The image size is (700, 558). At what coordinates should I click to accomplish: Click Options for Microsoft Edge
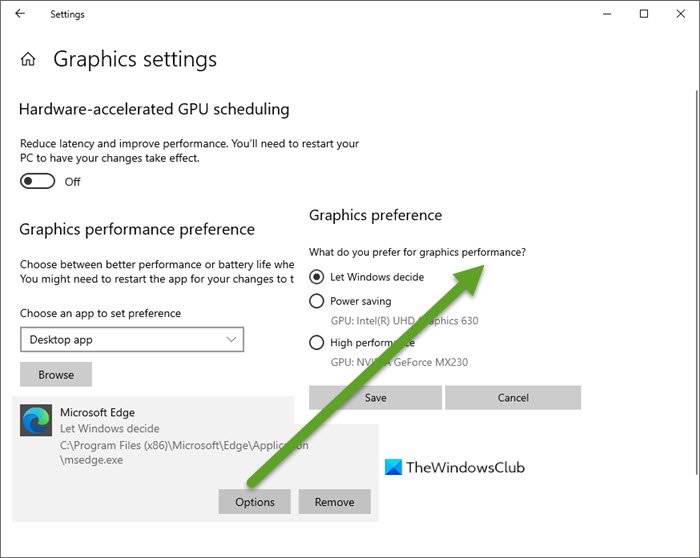click(x=254, y=502)
